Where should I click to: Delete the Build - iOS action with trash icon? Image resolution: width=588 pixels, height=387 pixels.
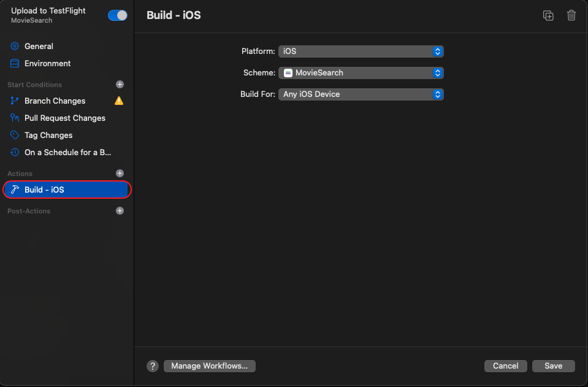(x=571, y=15)
